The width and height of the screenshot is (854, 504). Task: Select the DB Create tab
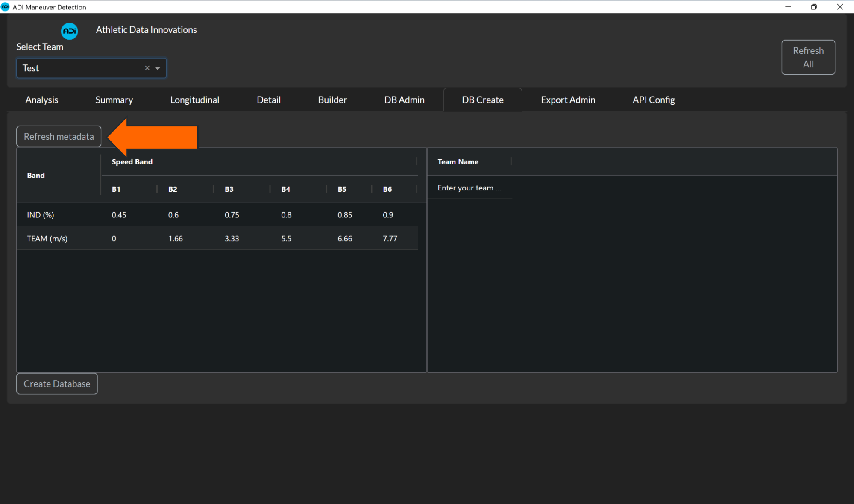(483, 100)
